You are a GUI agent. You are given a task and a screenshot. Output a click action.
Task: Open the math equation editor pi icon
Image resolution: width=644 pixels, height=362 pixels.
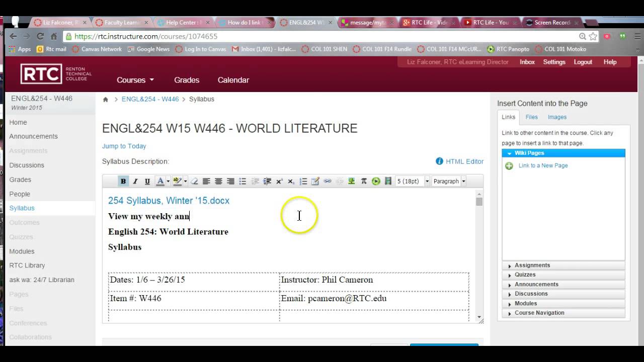click(x=364, y=182)
